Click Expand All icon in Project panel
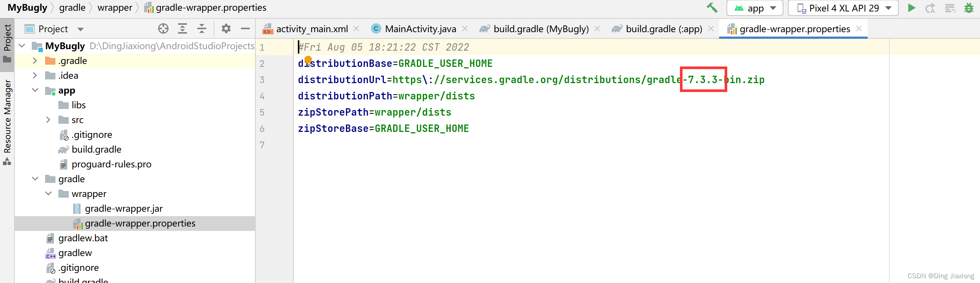The width and height of the screenshot is (980, 283). pos(183,28)
